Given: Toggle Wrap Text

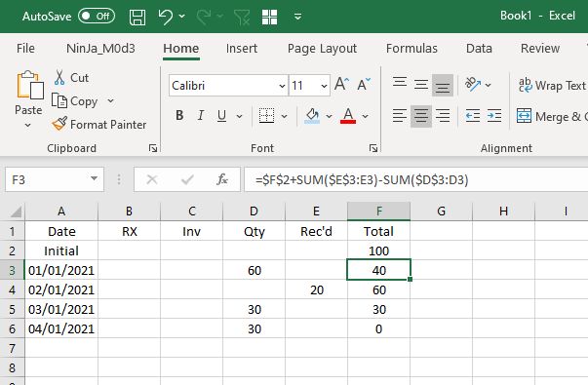Looking at the screenshot, I should pos(552,85).
